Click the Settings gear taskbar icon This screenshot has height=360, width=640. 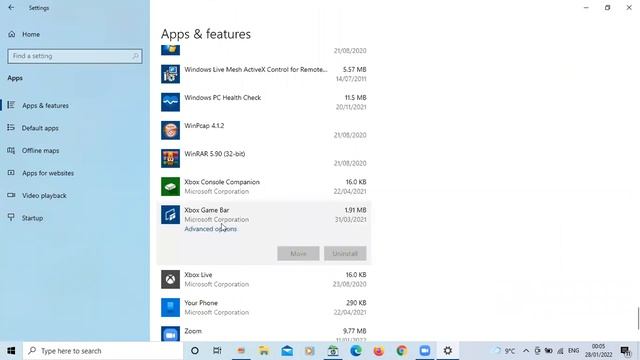(448, 351)
